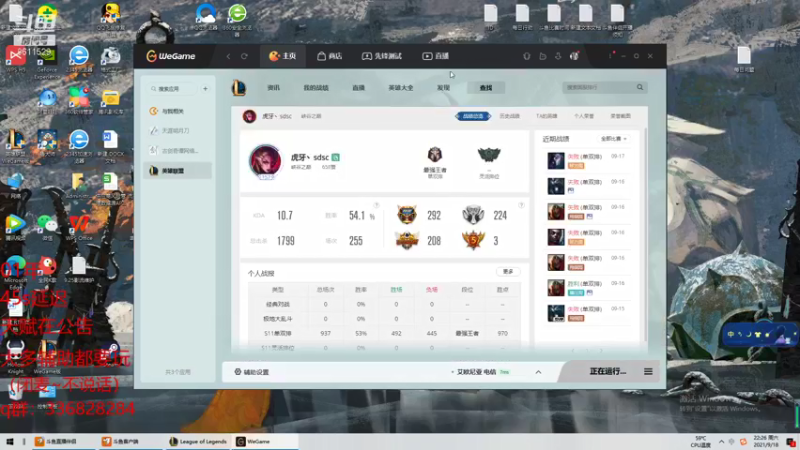
Task: Select 古剑奇谭网络 in the sidebar
Action: click(x=178, y=151)
